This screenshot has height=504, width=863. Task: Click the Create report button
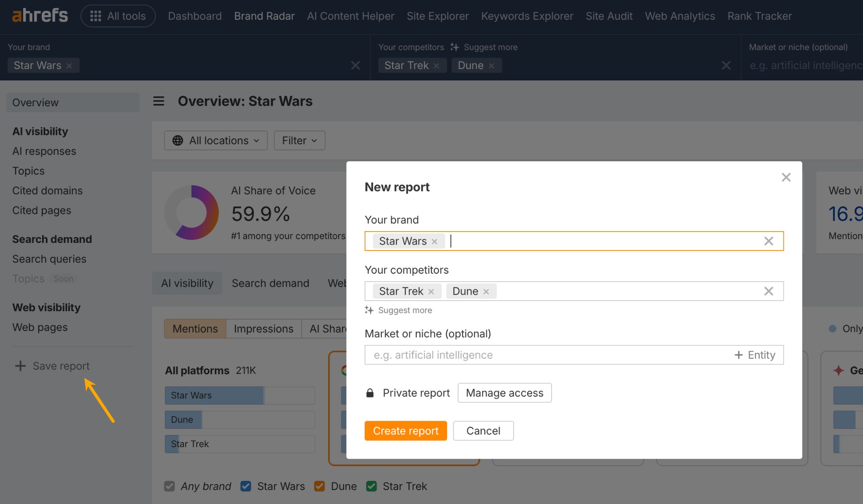pyautogui.click(x=405, y=430)
